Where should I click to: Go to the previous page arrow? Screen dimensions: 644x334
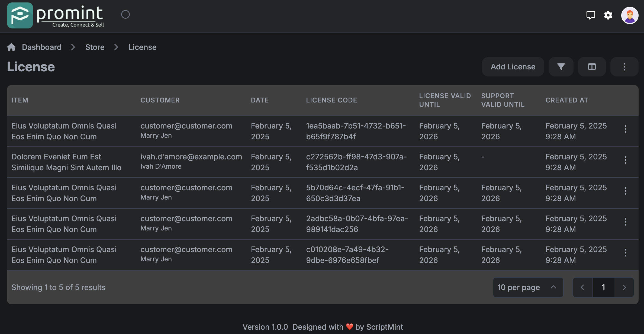(583, 287)
